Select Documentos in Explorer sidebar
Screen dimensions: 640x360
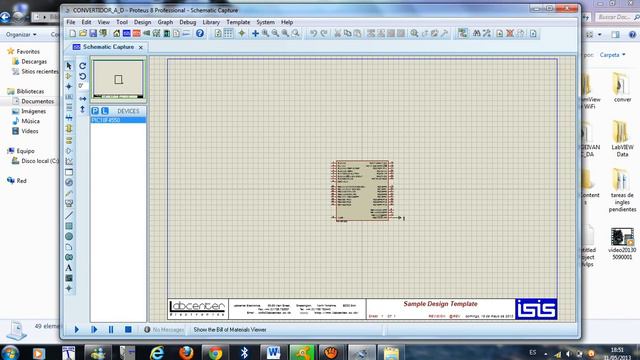[x=37, y=101]
